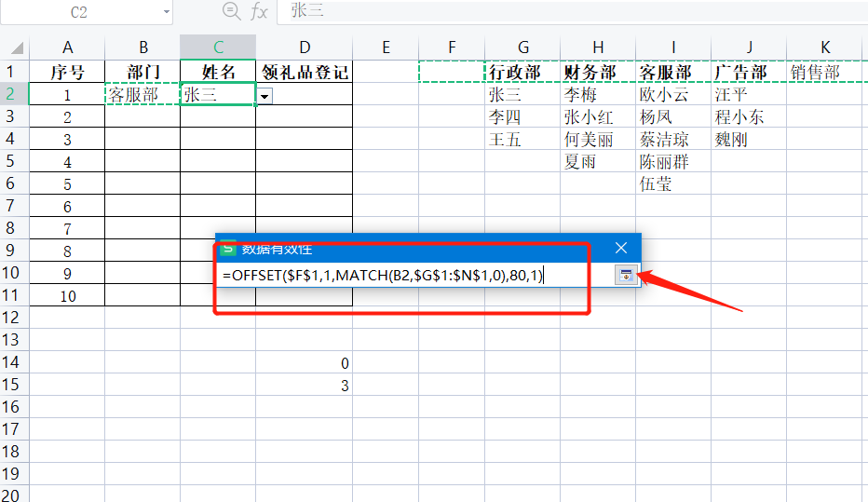The height and width of the screenshot is (502, 868).
Task: Click the cell containing 欧小云
Action: (x=673, y=95)
